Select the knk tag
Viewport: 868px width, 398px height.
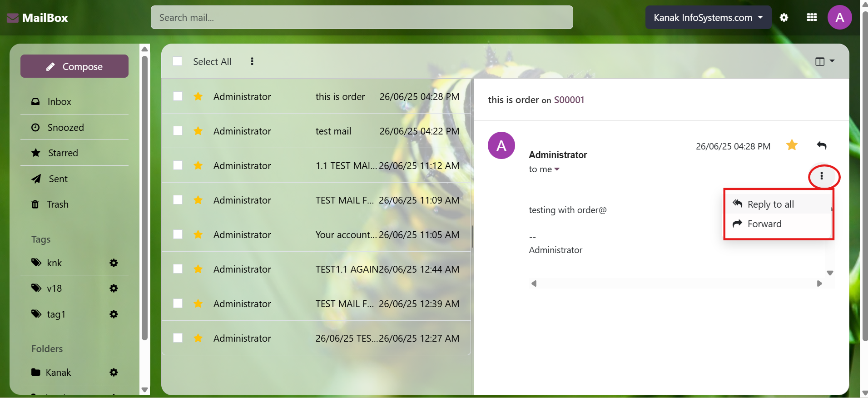pos(55,263)
